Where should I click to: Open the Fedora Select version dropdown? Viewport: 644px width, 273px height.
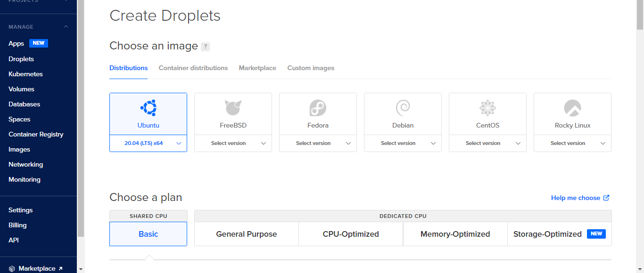pos(318,143)
